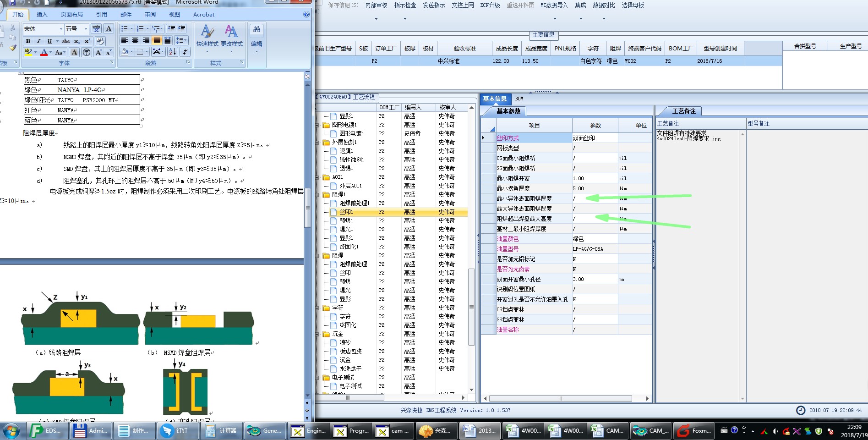This screenshot has height=440, width=868.
Task: Switch to the 引用 ribbon tab
Action: pyautogui.click(x=102, y=15)
